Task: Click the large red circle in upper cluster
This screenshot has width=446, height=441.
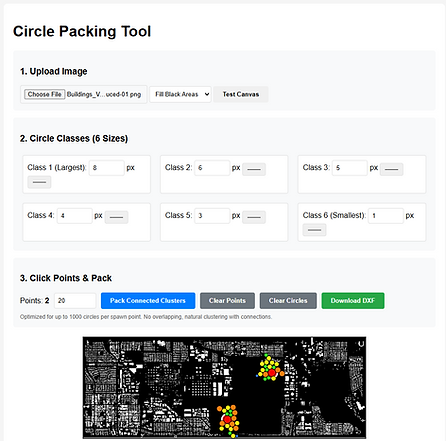Action: tap(272, 373)
